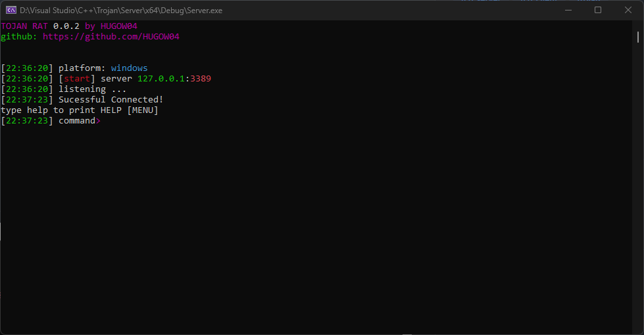This screenshot has width=644, height=335.
Task: Maximize the Server.exe console window
Action: 598,11
